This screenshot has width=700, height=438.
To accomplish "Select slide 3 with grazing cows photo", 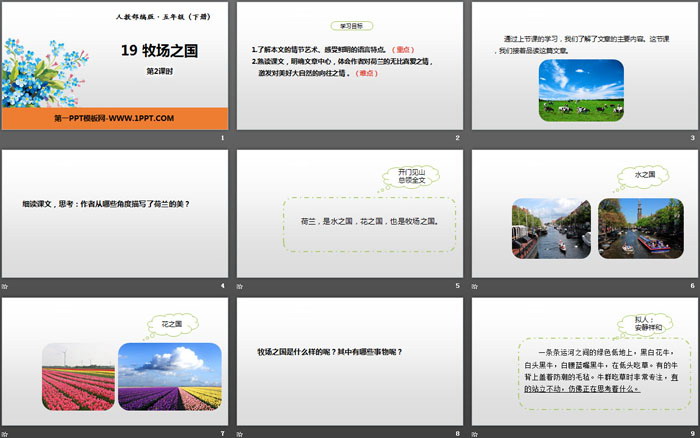I will point(585,66).
